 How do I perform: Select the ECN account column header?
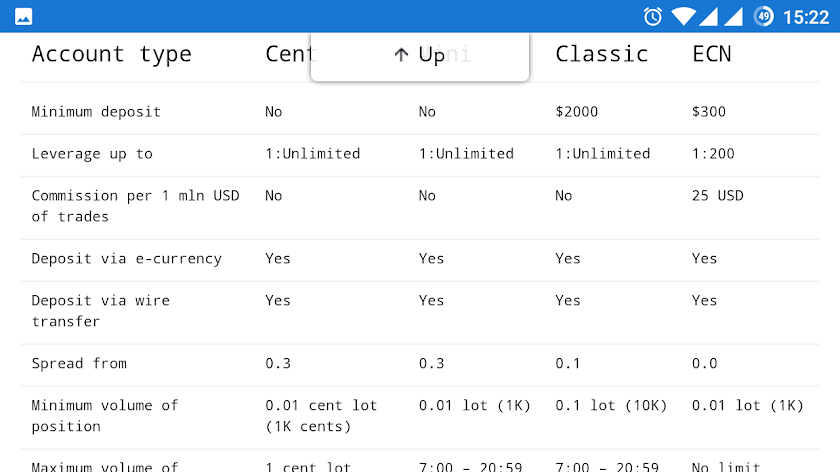coord(711,54)
